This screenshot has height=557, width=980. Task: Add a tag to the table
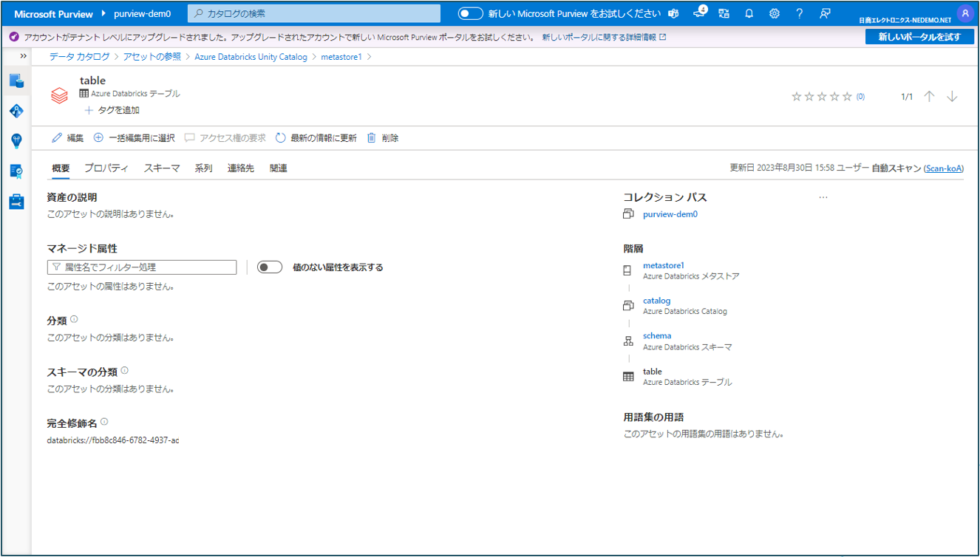click(112, 110)
